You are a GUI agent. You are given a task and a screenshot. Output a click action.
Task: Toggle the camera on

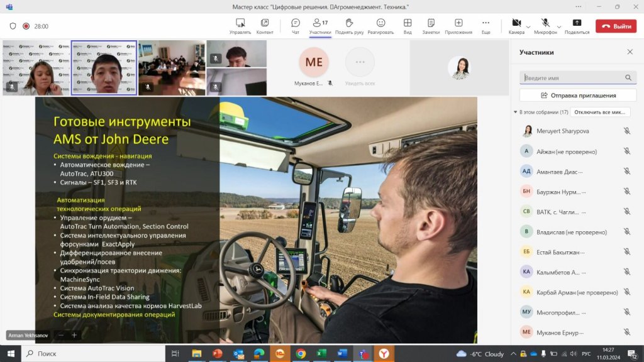tap(516, 23)
